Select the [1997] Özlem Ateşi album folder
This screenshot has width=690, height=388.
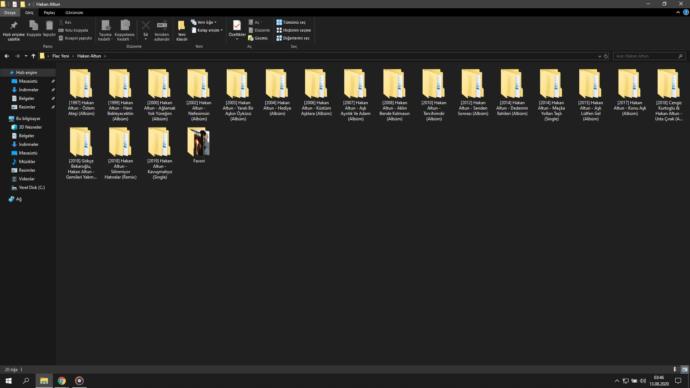click(81, 92)
